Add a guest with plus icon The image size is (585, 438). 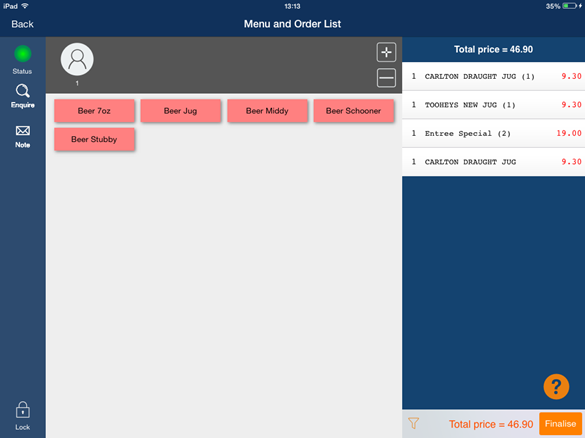[x=386, y=52]
